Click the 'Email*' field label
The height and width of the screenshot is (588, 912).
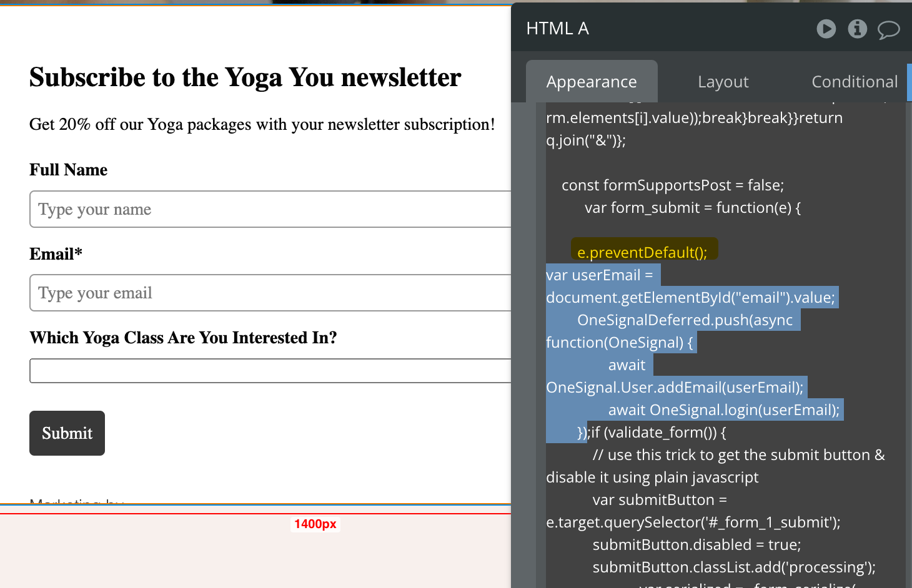[x=56, y=254]
